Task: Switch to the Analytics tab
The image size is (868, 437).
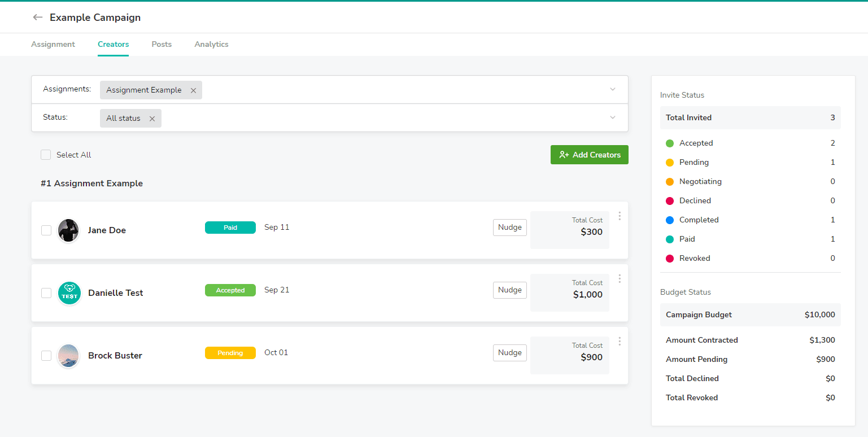Action: click(x=211, y=44)
